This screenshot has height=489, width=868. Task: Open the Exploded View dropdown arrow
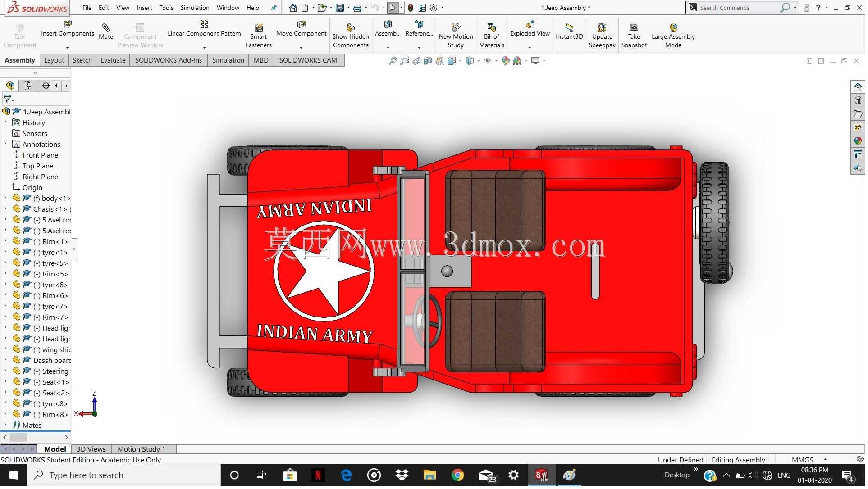pos(530,48)
